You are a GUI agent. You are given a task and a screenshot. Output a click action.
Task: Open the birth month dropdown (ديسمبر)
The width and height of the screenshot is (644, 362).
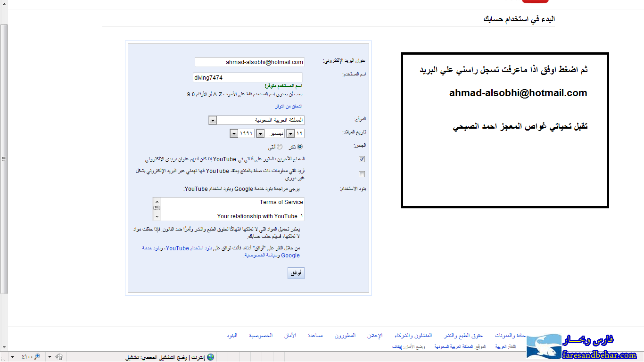tap(260, 134)
